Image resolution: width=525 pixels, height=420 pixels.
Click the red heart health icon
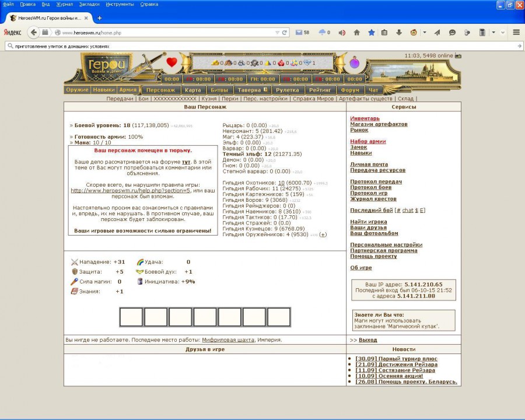[x=171, y=62]
